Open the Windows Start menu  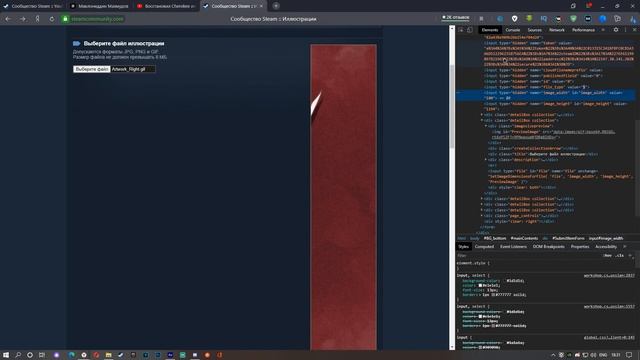[6, 355]
